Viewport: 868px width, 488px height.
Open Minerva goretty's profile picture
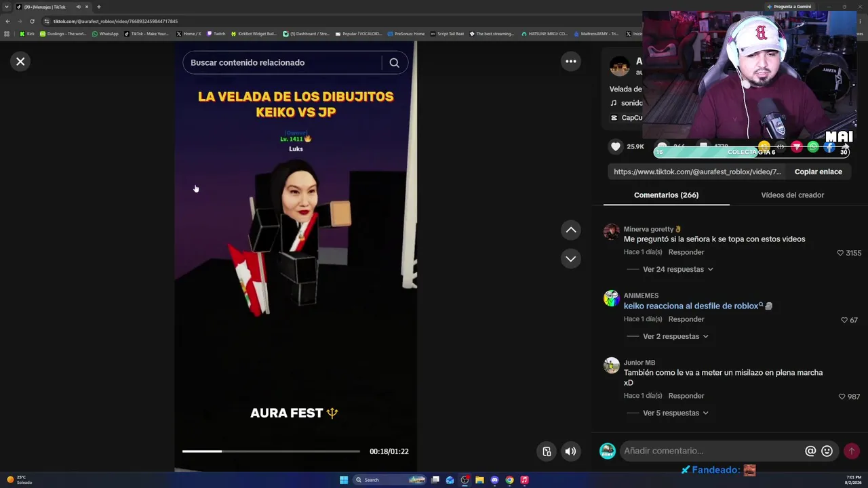tap(612, 232)
